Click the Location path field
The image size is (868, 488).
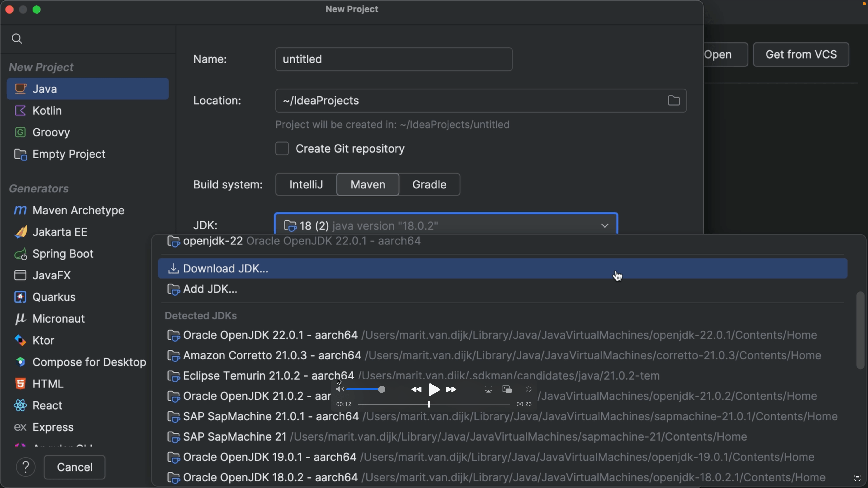point(481,100)
